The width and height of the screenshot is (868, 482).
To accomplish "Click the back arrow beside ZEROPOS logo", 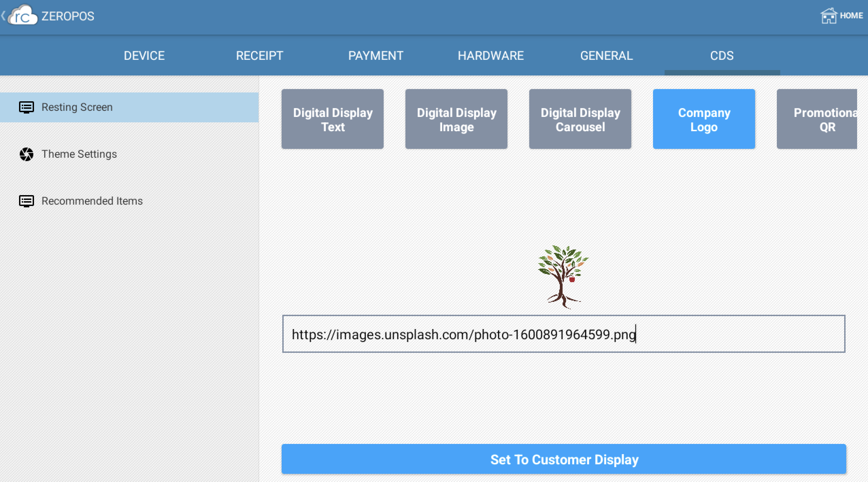I will (x=3, y=15).
